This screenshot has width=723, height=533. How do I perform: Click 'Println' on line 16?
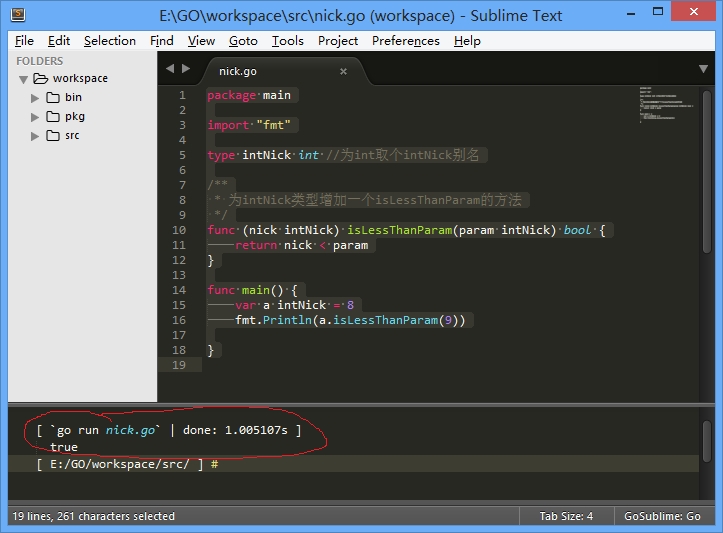pyautogui.click(x=287, y=320)
